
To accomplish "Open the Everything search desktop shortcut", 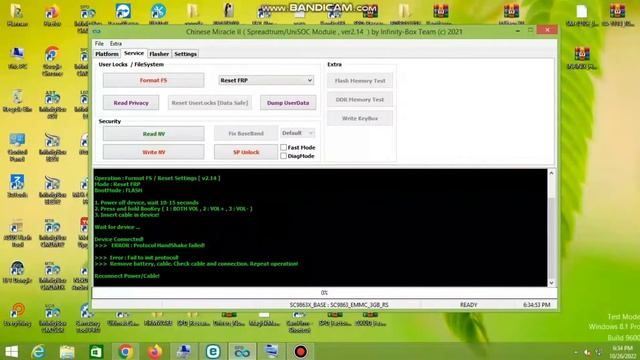I will (17, 315).
